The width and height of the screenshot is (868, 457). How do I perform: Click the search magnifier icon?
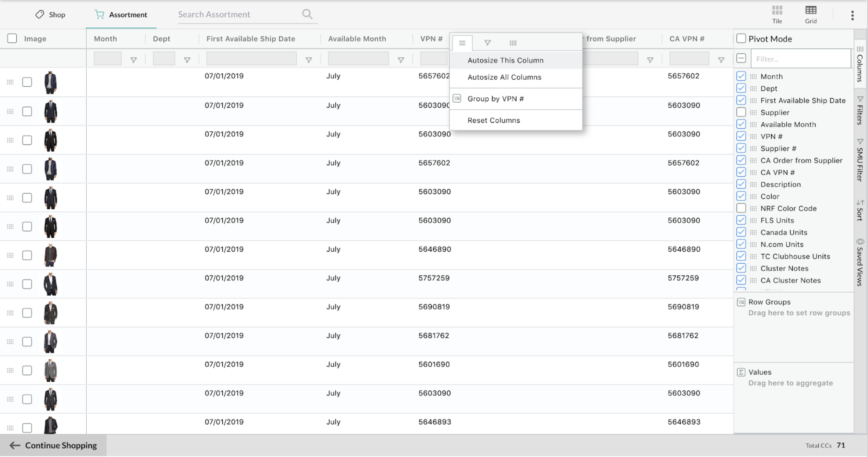point(307,14)
